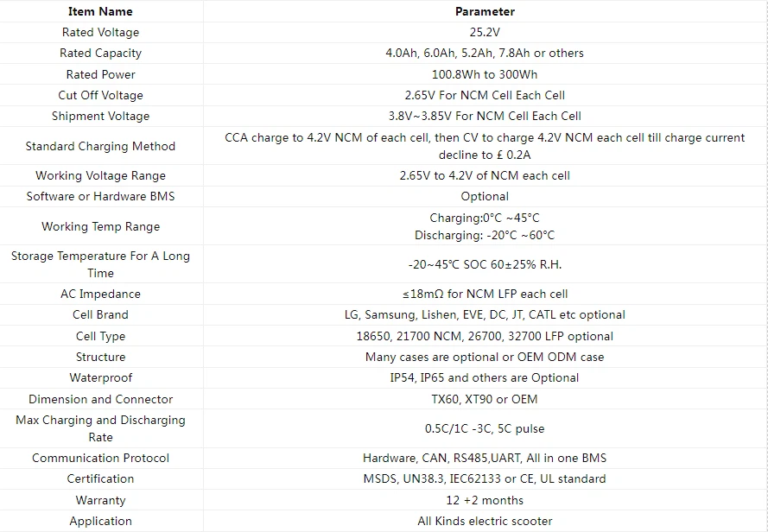
Task: Click the "Working Temp Range" label
Action: [x=100, y=226]
